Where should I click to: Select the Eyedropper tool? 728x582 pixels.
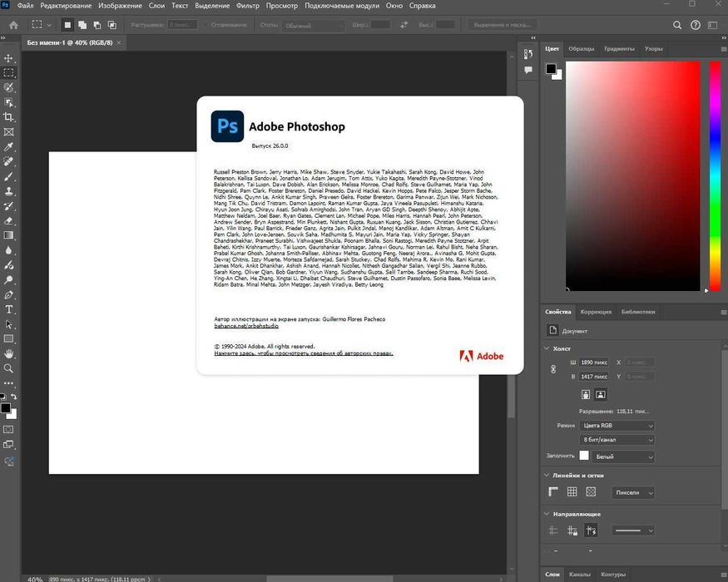8,146
